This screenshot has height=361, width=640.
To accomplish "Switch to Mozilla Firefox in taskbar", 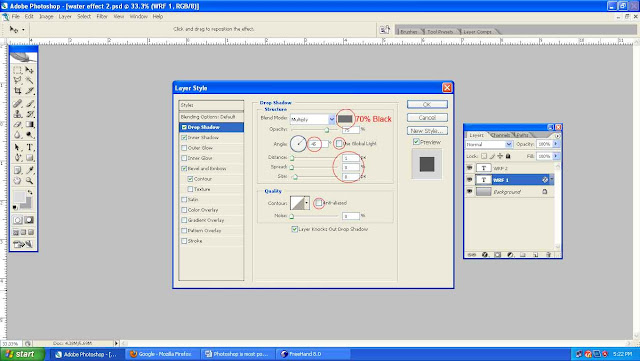I will pyautogui.click(x=162, y=354).
